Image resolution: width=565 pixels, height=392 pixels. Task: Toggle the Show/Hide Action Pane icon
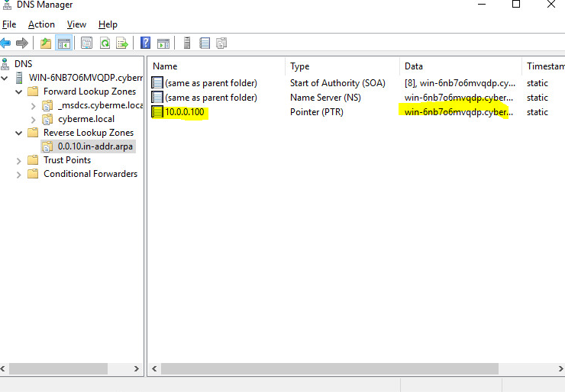click(163, 43)
